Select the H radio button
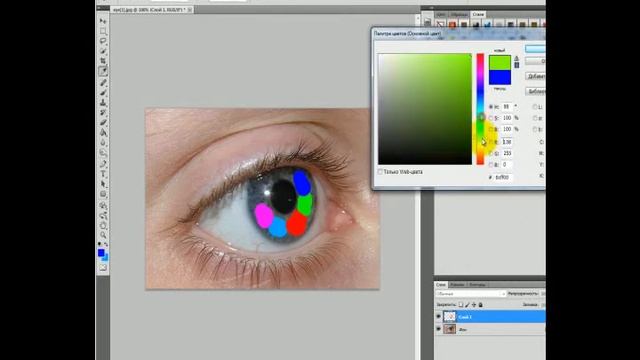640x360 pixels. (491, 107)
